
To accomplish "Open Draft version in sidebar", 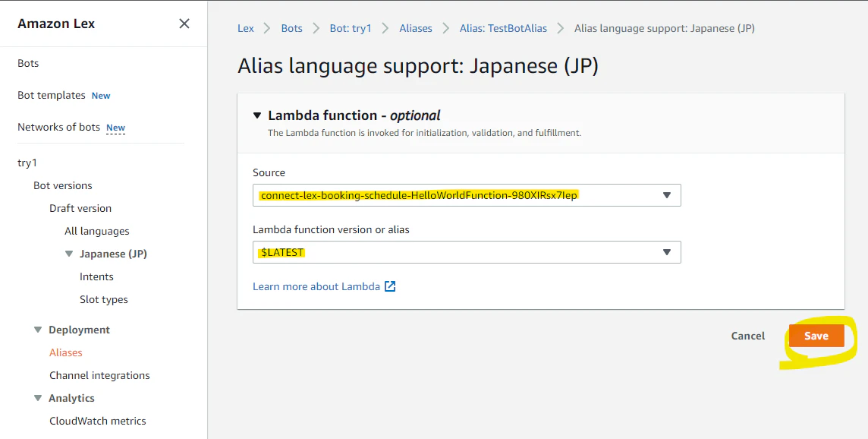I will click(80, 208).
